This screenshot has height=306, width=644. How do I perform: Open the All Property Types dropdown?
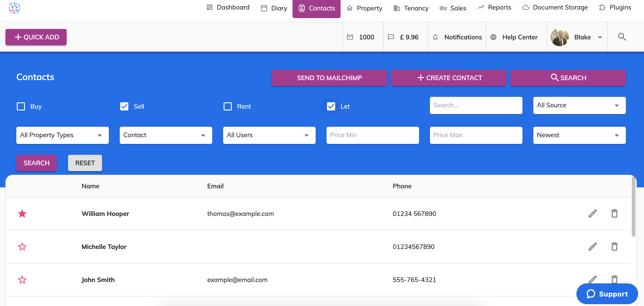point(63,135)
